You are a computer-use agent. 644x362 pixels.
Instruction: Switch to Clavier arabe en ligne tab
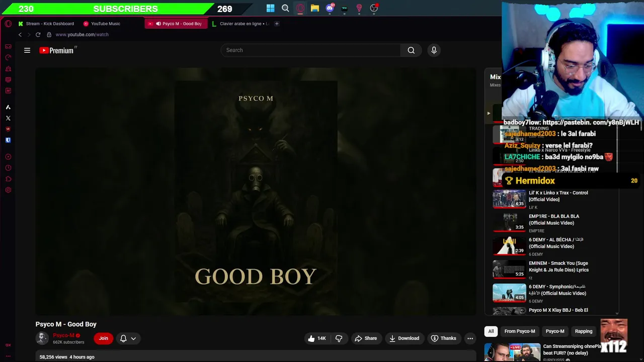click(241, 24)
